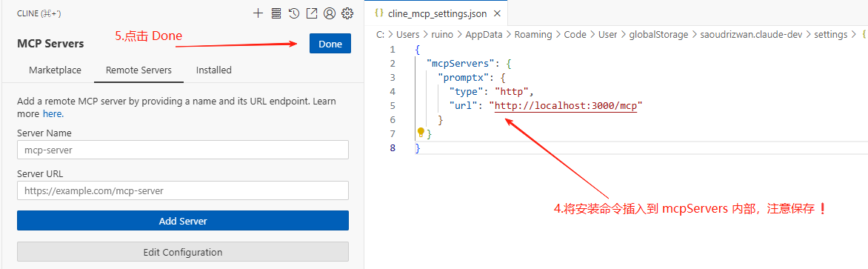Open Cline task history icon

[294, 13]
